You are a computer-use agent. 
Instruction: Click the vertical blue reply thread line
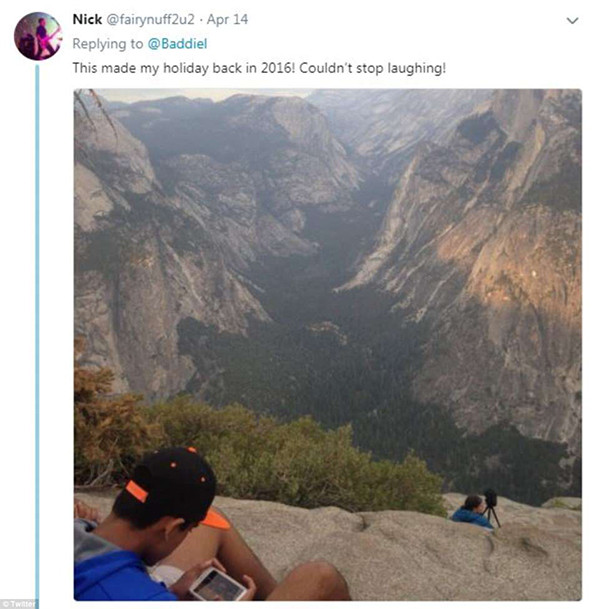(x=38, y=330)
